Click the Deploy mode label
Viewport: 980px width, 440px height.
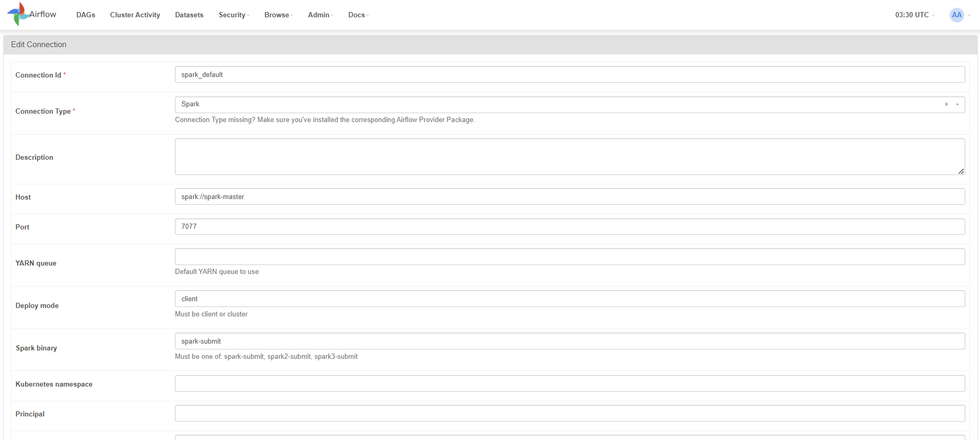(x=37, y=305)
